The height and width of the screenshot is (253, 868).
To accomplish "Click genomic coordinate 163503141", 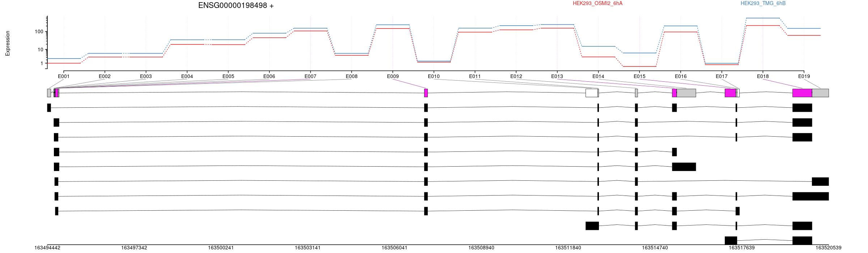I will 308,248.
